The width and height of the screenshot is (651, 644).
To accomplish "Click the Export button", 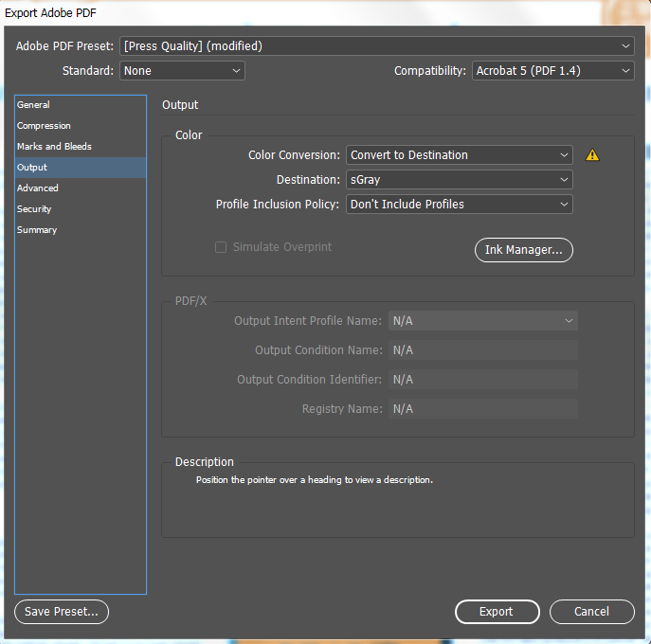I will click(x=497, y=612).
